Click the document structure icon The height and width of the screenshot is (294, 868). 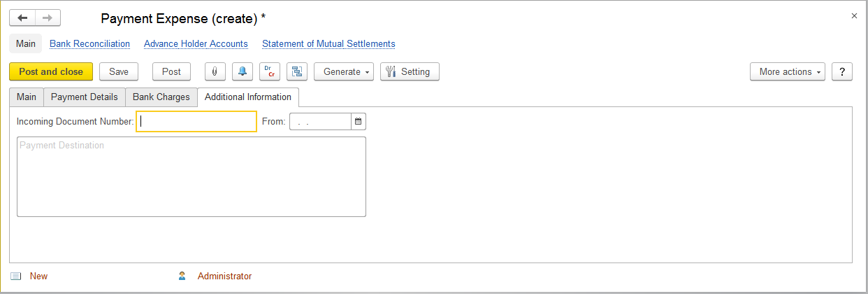pos(297,71)
